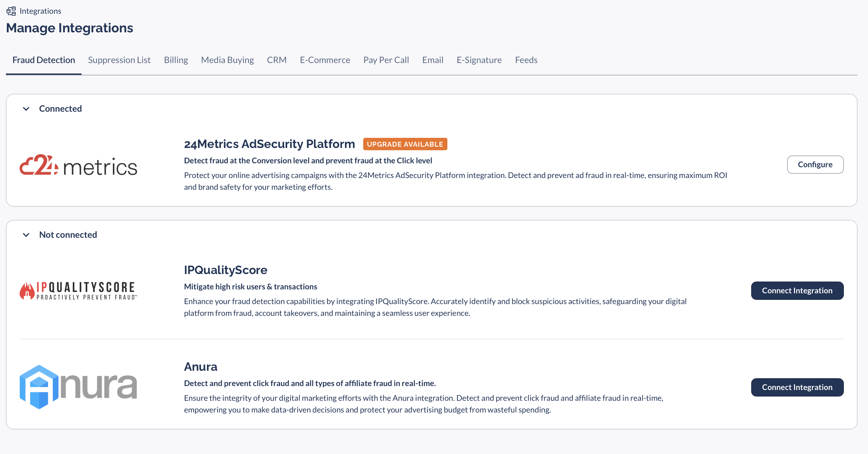Switch to the Feeds tab
Image resolution: width=868 pixels, height=454 pixels.
coord(526,60)
